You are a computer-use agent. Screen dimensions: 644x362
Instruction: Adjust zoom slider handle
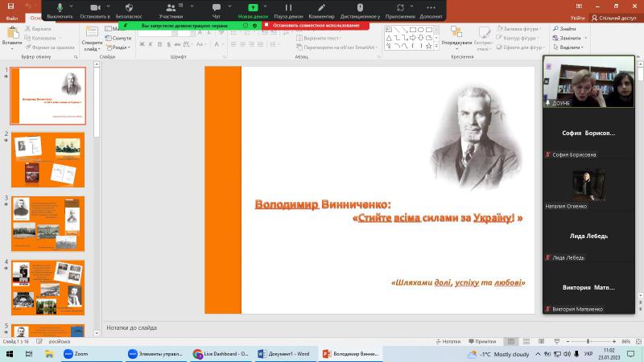588,341
